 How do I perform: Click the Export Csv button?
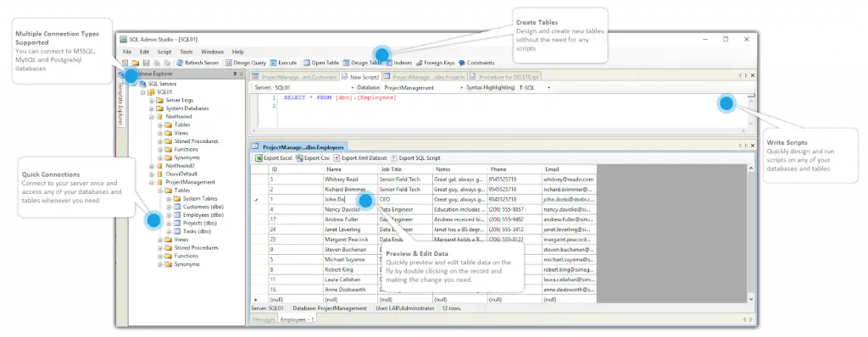pyautogui.click(x=313, y=157)
